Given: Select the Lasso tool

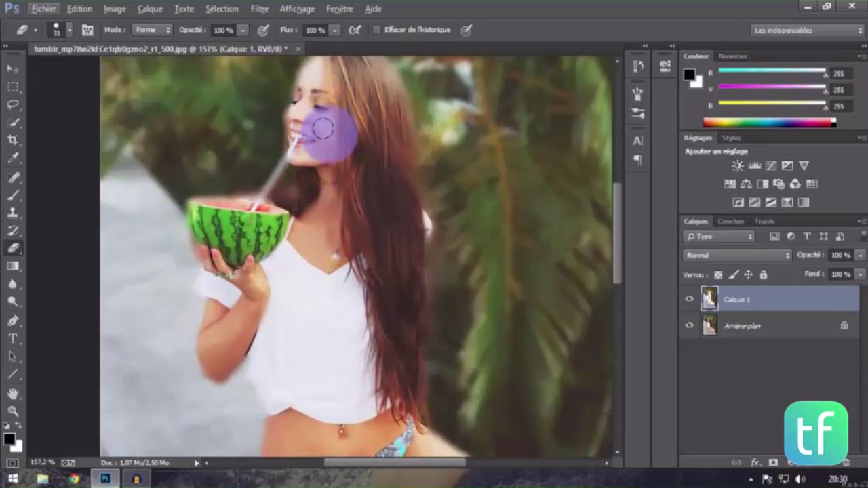Looking at the screenshot, I should (x=13, y=104).
